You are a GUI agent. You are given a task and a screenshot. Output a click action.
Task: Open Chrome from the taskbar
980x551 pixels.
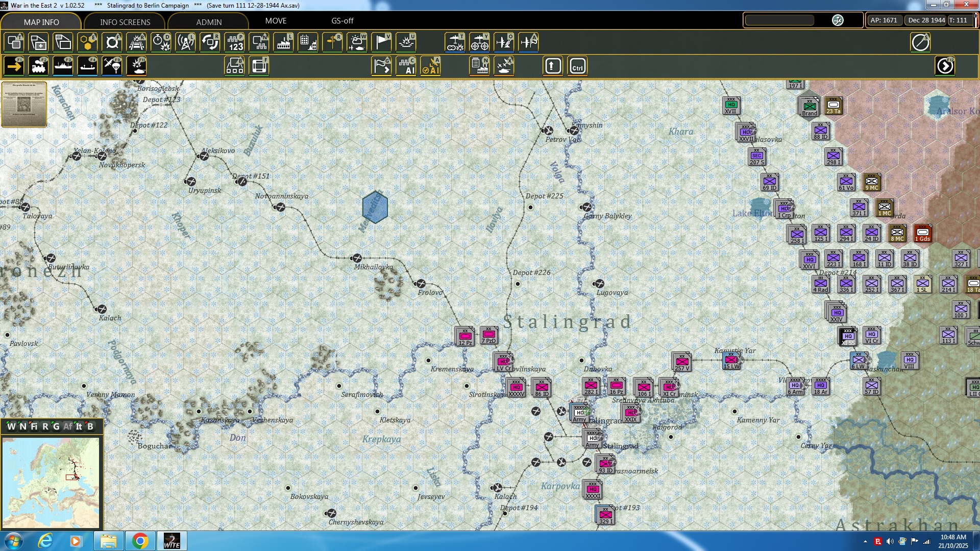tap(140, 541)
